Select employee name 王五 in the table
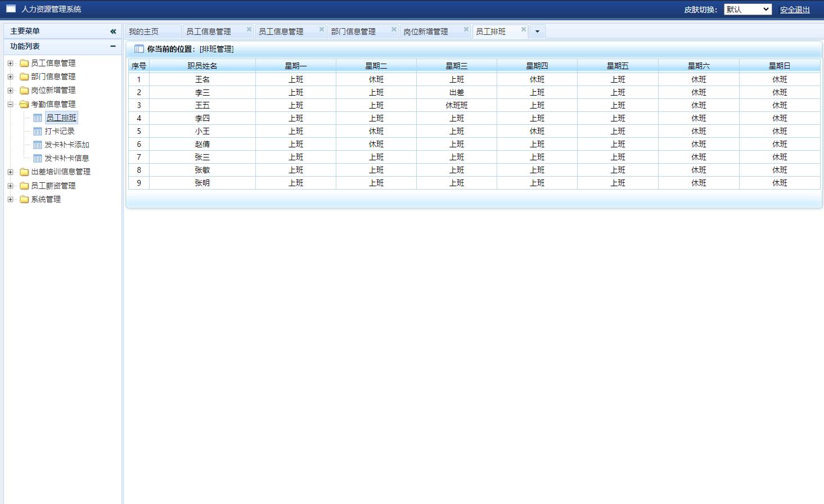The height and width of the screenshot is (504, 824). [202, 105]
